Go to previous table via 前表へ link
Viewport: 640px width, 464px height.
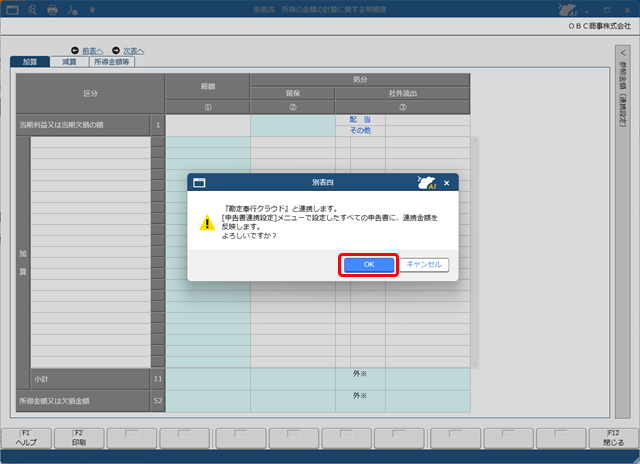pyautogui.click(x=93, y=51)
